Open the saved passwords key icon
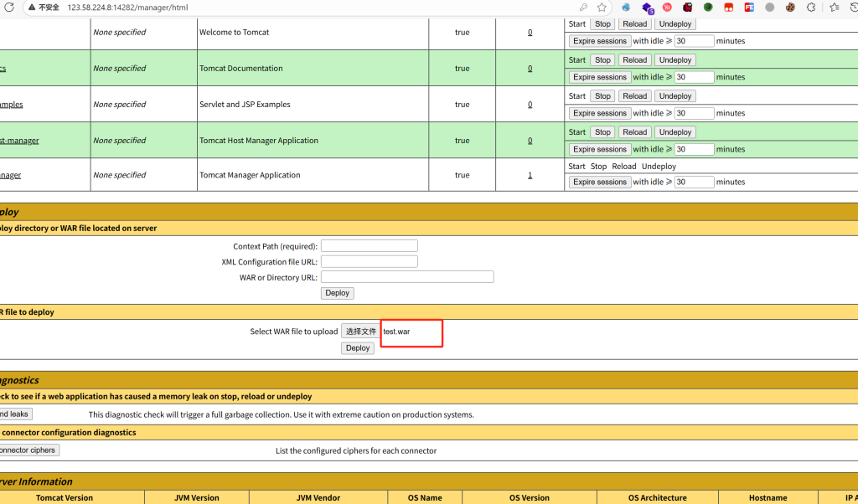Image resolution: width=858 pixels, height=504 pixels. click(584, 7)
